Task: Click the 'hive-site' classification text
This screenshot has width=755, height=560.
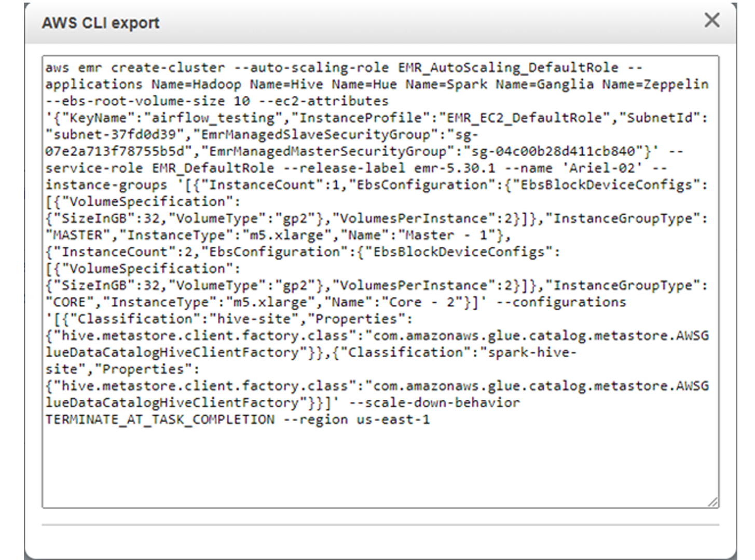Action: (254, 319)
